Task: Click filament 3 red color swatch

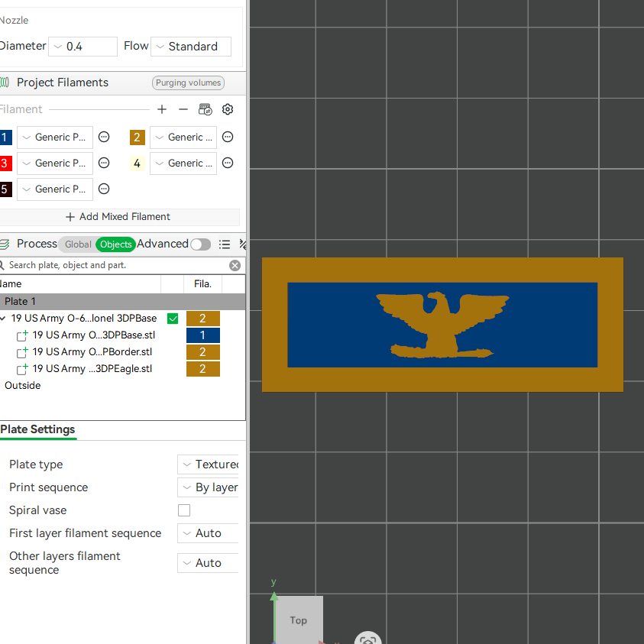Action: click(x=6, y=163)
